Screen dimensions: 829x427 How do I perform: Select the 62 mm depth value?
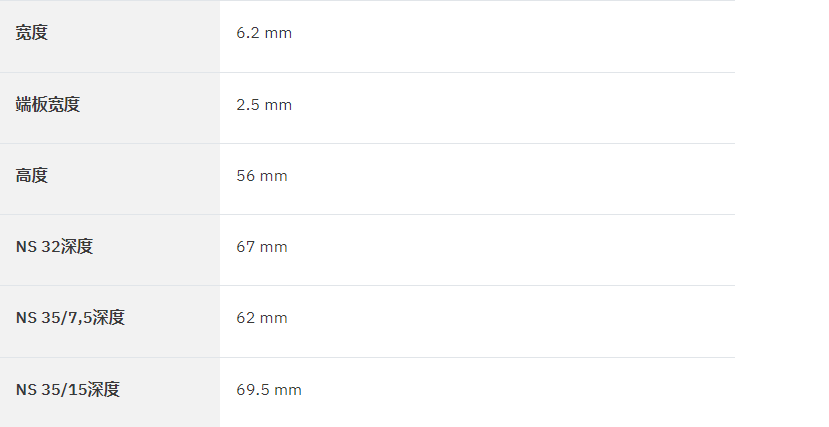(x=262, y=318)
